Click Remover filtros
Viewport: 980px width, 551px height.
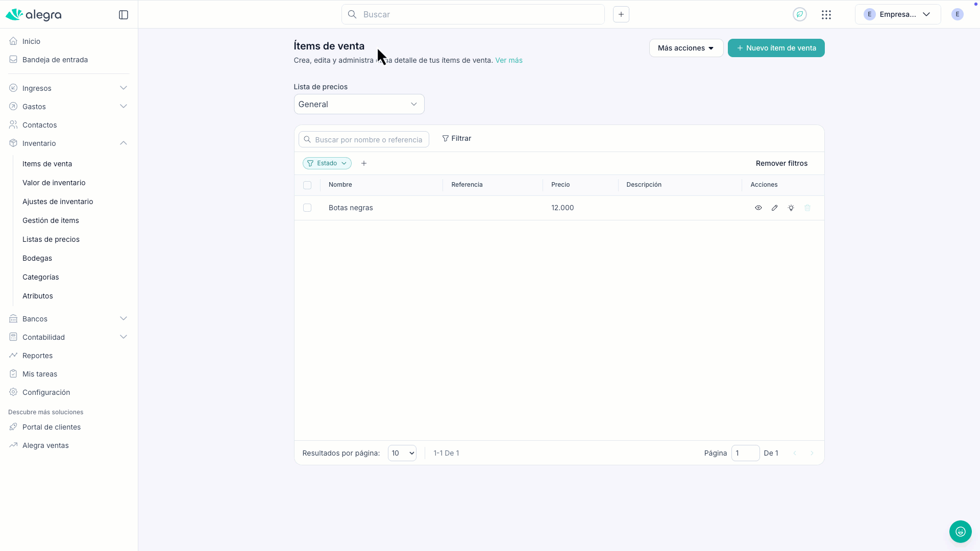coord(781,163)
